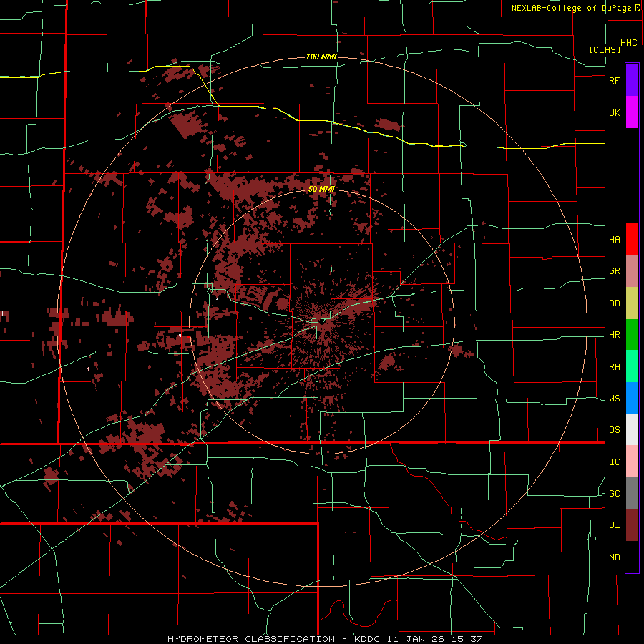Image resolution: width=644 pixels, height=644 pixels.
Task: Click the DS legend label
Action: (x=614, y=430)
